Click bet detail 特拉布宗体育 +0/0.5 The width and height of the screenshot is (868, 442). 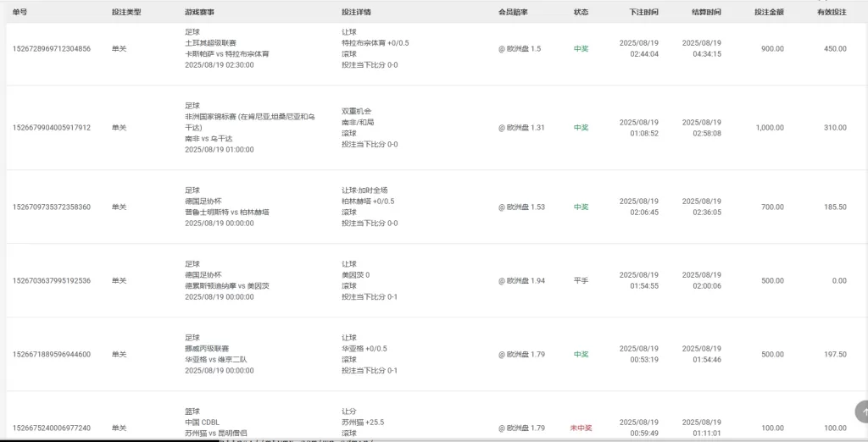pyautogui.click(x=376, y=43)
